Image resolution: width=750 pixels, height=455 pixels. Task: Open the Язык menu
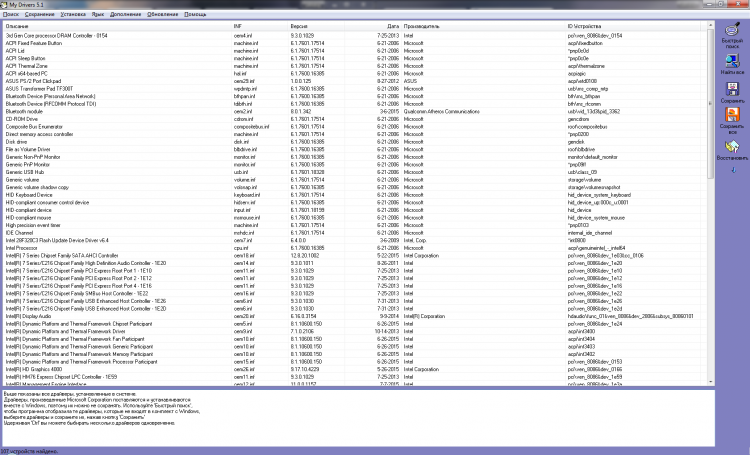(98, 14)
